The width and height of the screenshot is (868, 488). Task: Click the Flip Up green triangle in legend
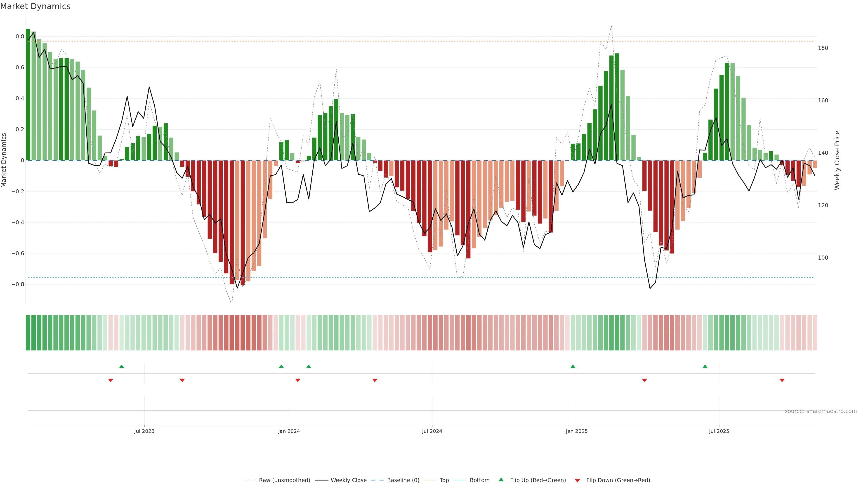click(x=501, y=480)
